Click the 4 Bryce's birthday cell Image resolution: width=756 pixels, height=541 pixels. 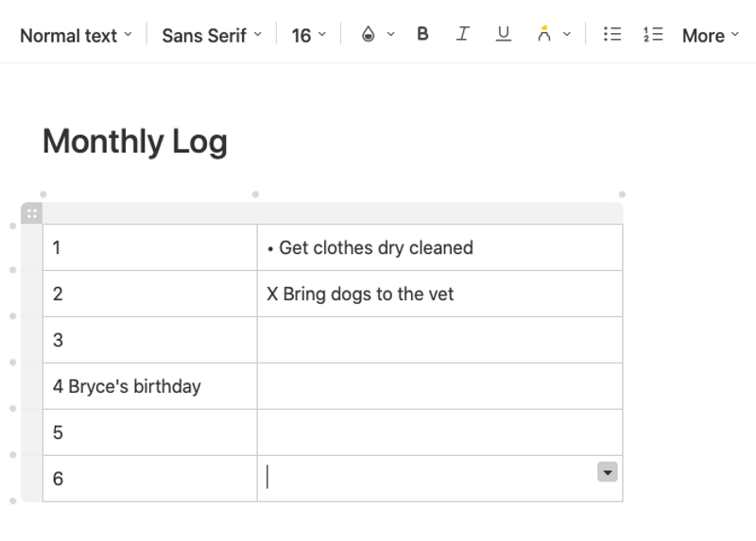tap(149, 386)
